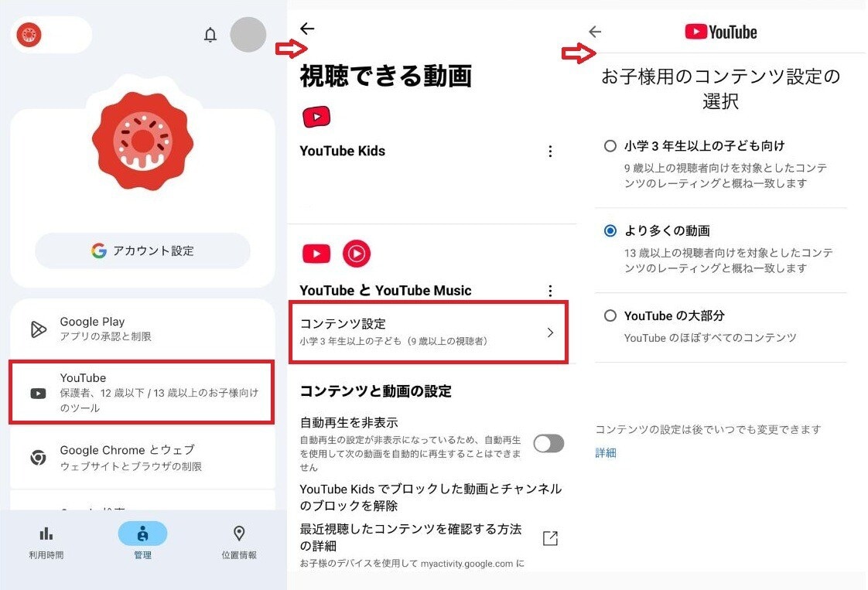Open YouTube parental tools row
868x590 pixels.
(142, 392)
